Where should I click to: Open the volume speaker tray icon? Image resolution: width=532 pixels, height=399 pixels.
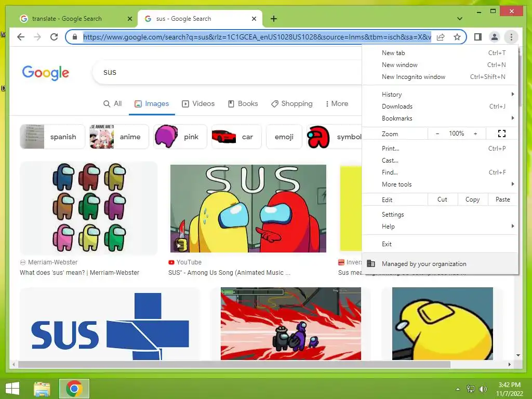tap(483, 389)
